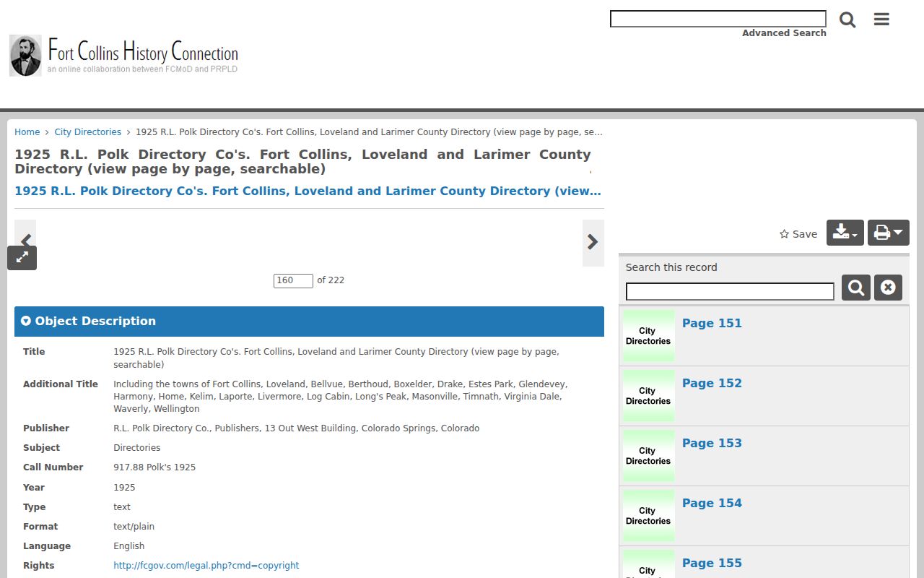Click the page number field showing 160

[293, 280]
